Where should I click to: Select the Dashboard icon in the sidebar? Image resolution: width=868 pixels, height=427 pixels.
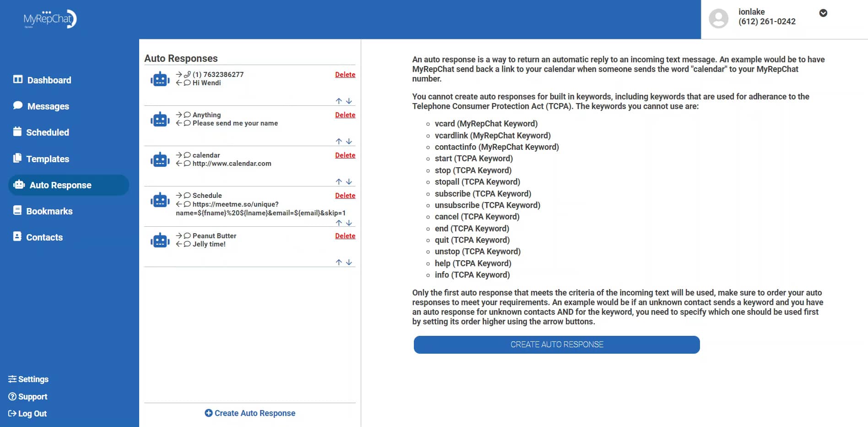(x=17, y=80)
